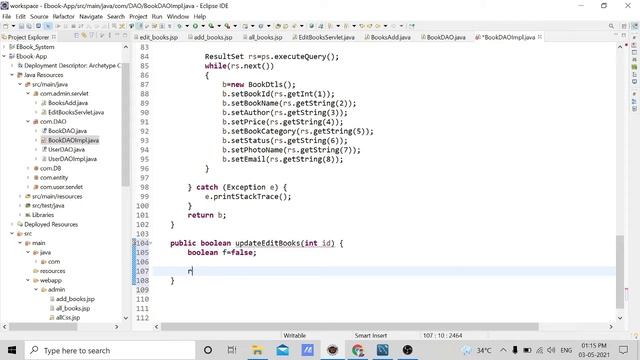Open the External Tools dropdown arrow
640x360 pixels.
[x=235, y=26]
